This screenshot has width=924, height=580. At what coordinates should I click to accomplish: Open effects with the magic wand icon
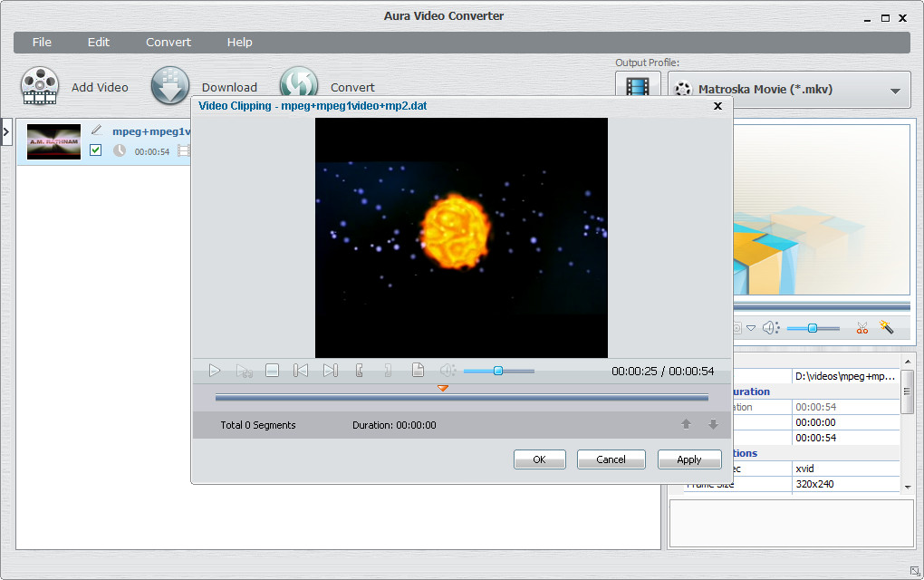point(886,328)
